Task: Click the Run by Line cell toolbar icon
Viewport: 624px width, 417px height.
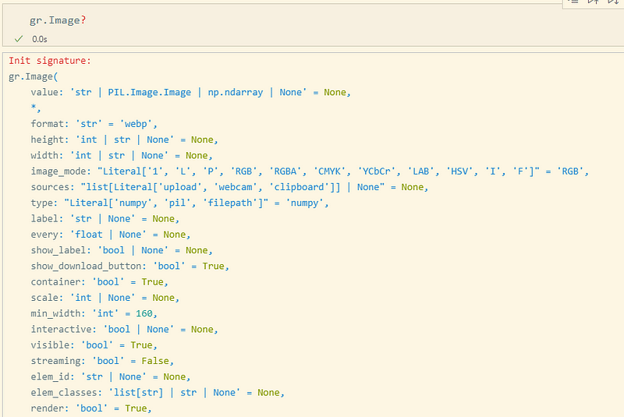Action: coord(573,2)
